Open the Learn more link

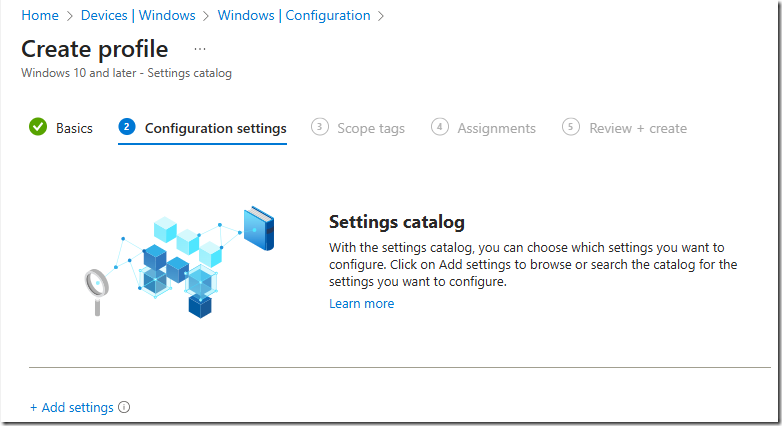point(361,304)
